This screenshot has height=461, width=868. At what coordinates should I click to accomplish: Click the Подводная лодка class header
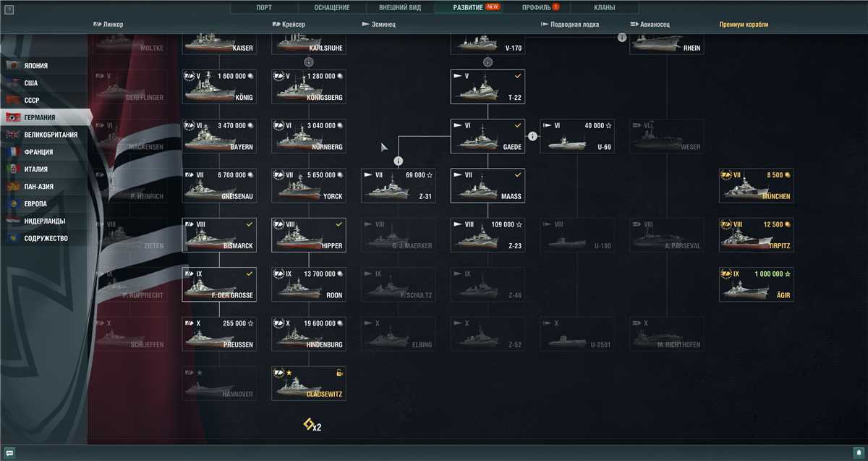(569, 25)
